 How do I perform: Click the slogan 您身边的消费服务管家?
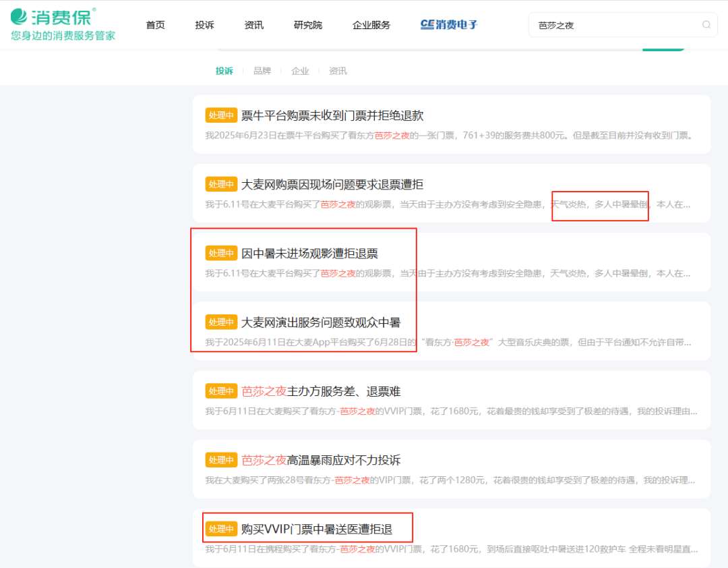[x=63, y=36]
